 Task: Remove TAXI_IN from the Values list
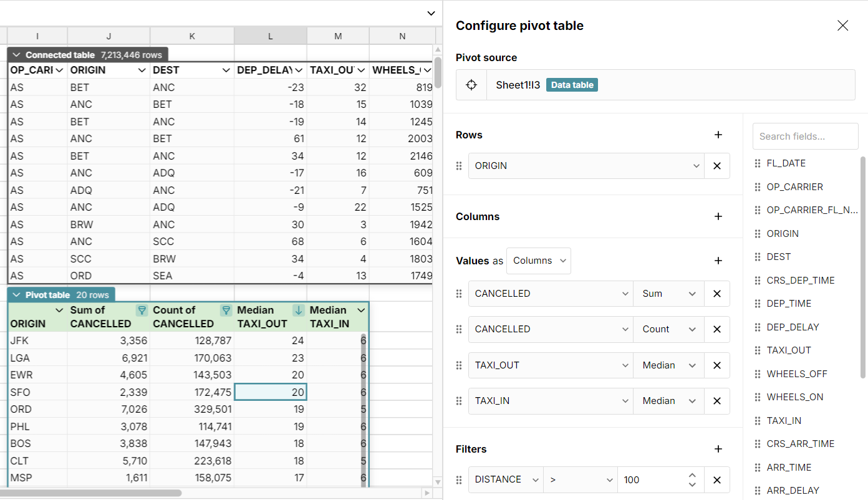pos(717,401)
